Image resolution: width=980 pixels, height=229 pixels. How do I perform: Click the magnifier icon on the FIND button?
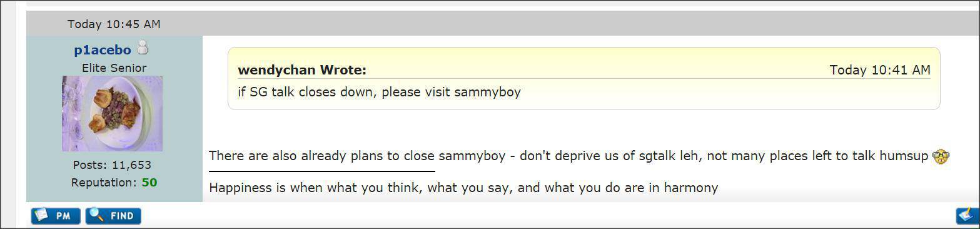pos(96,215)
